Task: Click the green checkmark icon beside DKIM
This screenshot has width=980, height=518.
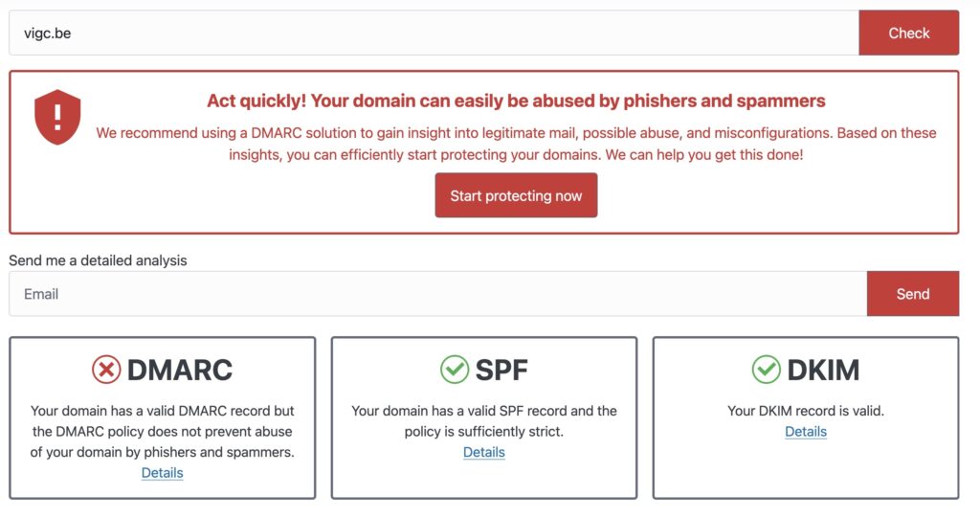Action: pyautogui.click(x=766, y=370)
